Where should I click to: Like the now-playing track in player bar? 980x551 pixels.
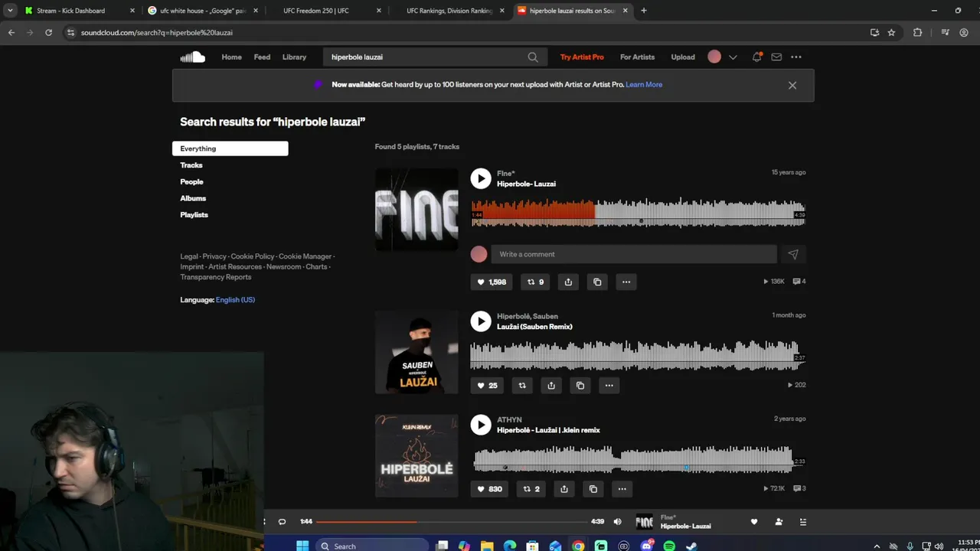(754, 522)
